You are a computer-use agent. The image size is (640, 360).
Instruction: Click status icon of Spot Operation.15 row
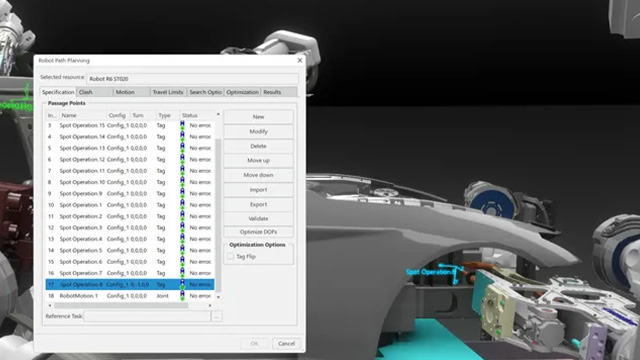click(182, 125)
